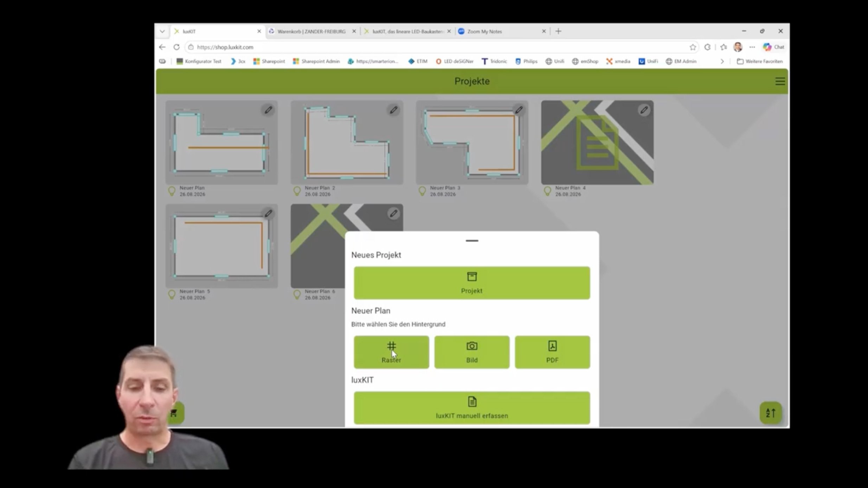The image size is (868, 488).
Task: Open the tab search dropdown arrow
Action: pos(162,31)
